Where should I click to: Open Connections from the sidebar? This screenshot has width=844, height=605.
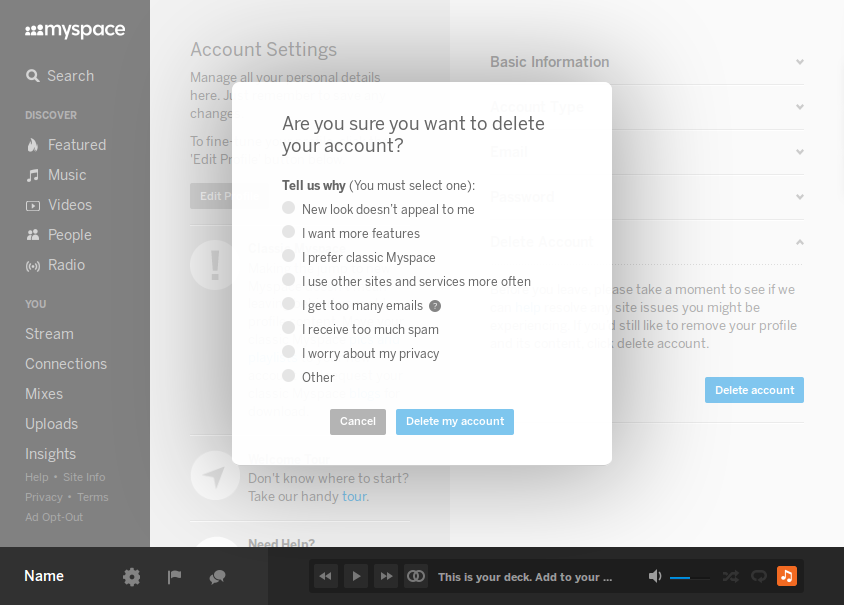pos(66,363)
